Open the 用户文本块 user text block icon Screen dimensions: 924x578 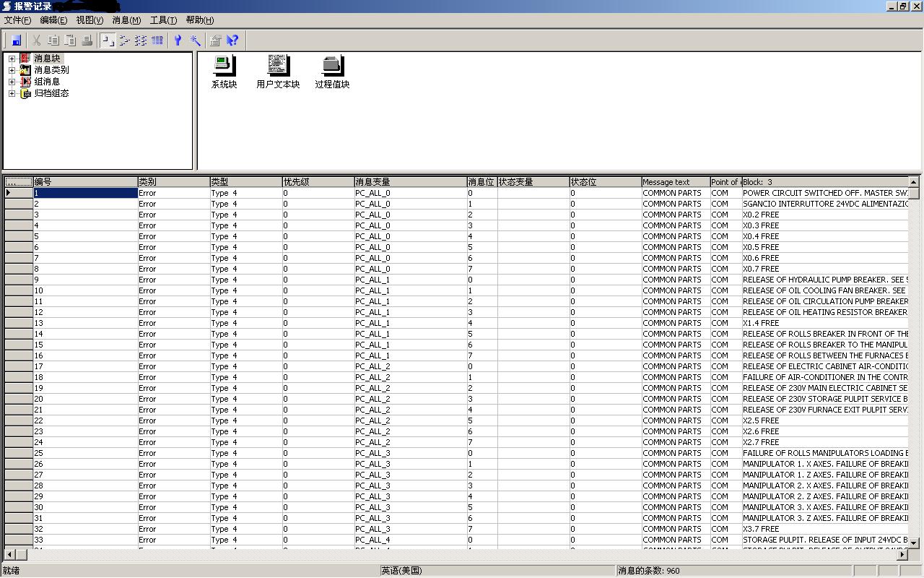[x=278, y=72]
